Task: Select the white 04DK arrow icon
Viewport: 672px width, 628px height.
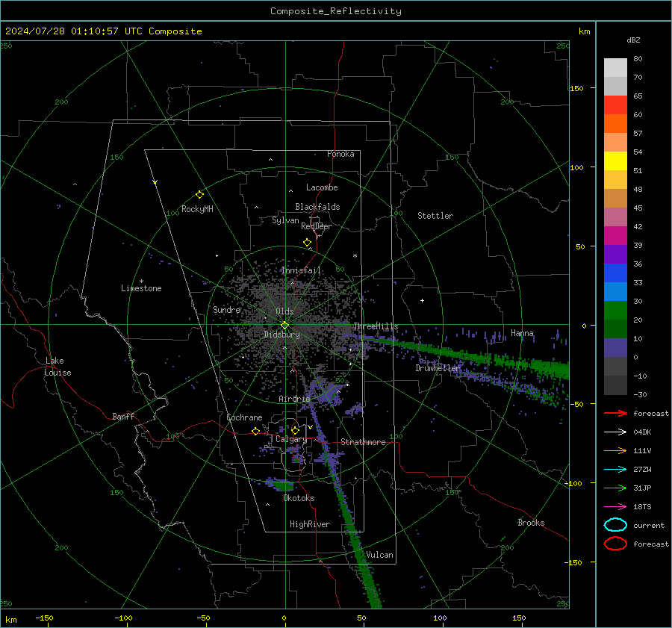Action: 615,432
